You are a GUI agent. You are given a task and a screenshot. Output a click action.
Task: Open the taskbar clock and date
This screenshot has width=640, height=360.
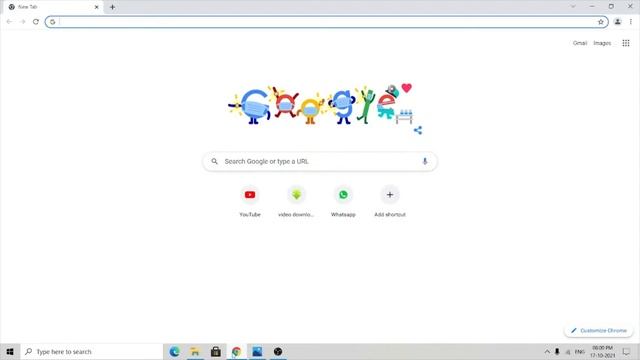[602, 351]
